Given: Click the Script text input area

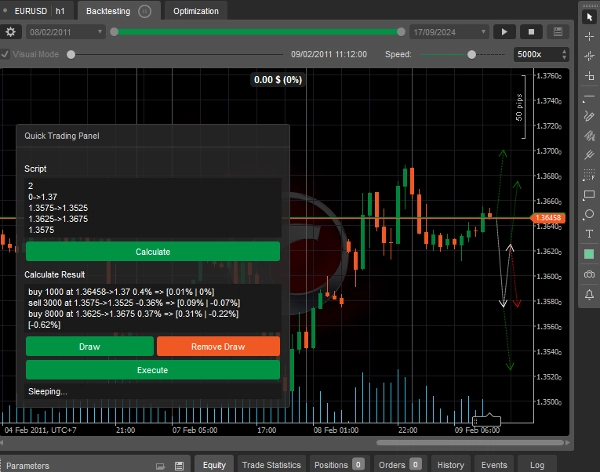Looking at the screenshot, I should pos(152,207).
